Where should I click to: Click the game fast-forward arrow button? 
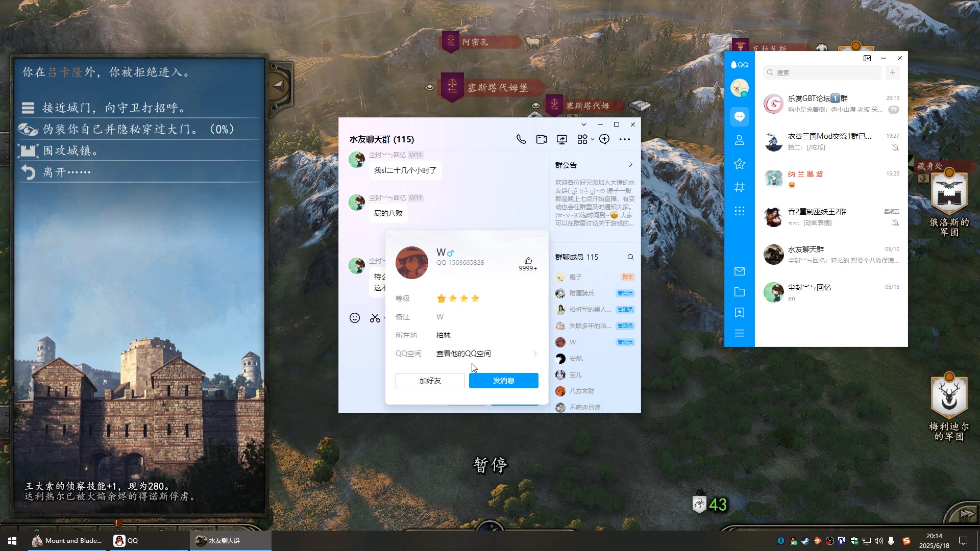click(966, 514)
